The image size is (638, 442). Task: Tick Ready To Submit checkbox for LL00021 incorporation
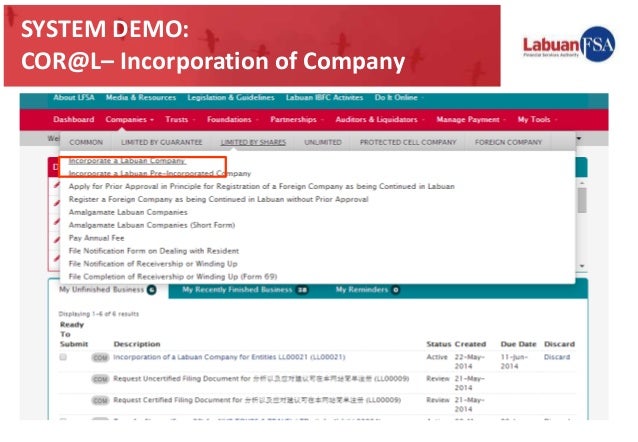point(63,357)
